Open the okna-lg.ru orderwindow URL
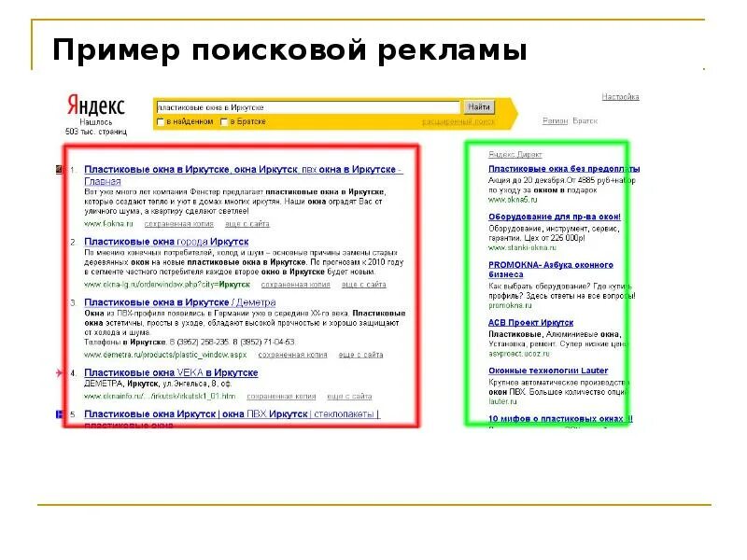747x560 pixels. tap(167, 285)
